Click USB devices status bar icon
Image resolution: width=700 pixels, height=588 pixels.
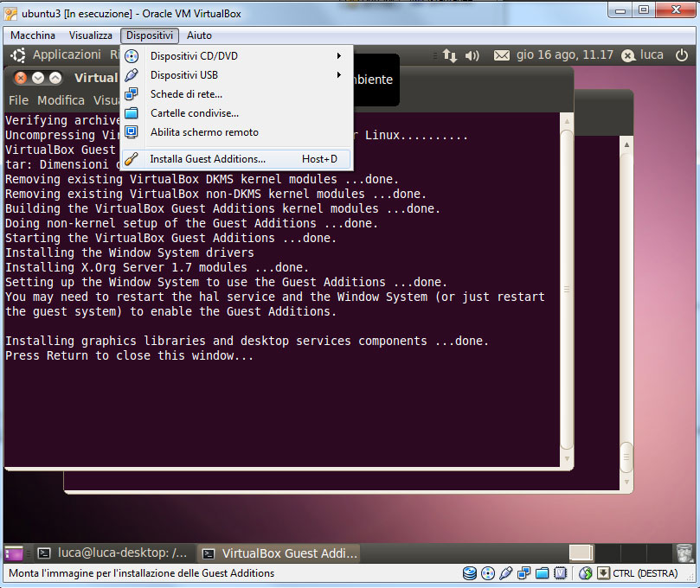[506, 573]
